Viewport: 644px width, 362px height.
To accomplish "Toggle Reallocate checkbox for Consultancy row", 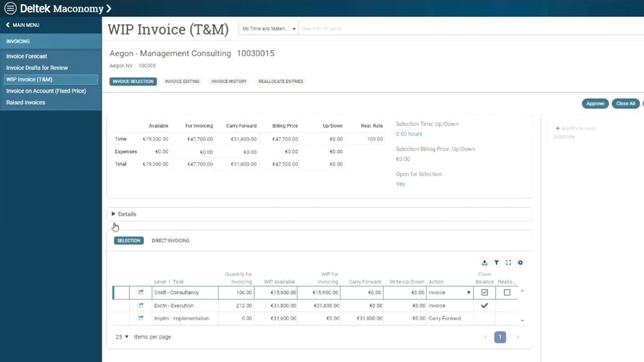I will pos(507,292).
